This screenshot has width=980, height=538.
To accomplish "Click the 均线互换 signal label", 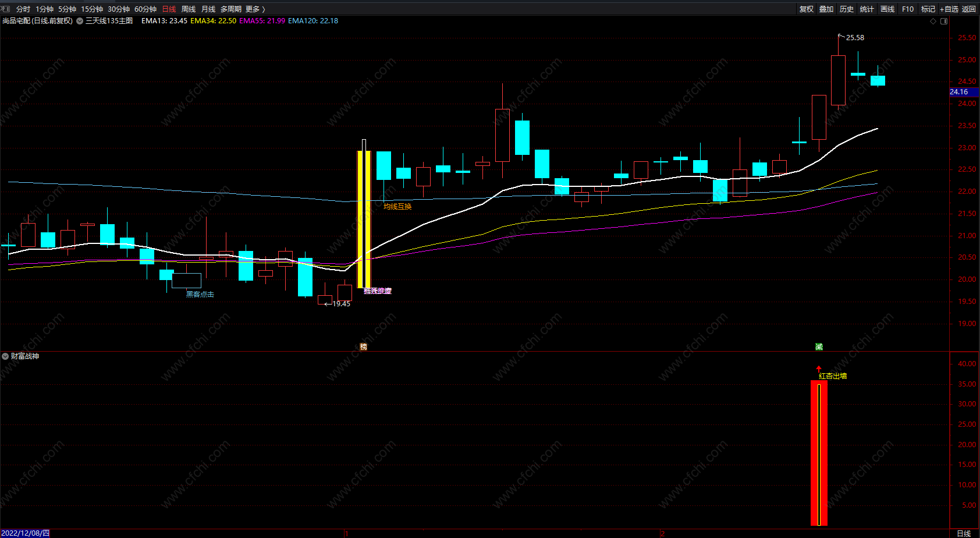I will coord(397,207).
